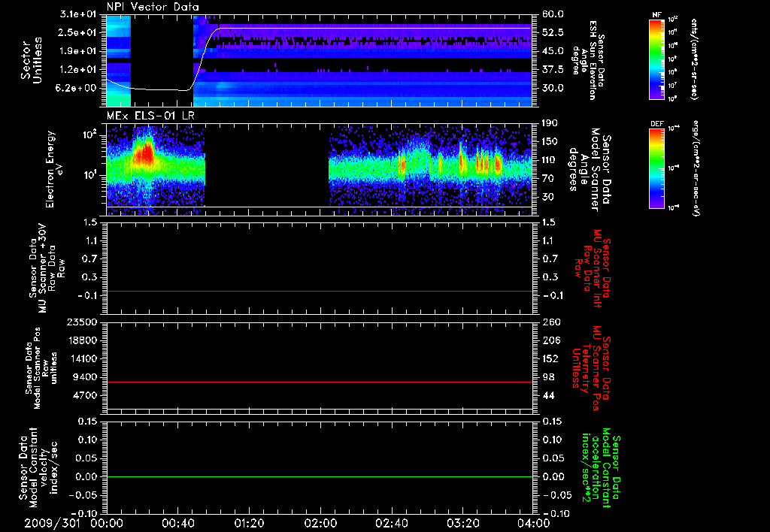Click the "260" telemetry axis tick
Viewport: 770px width, 532px height.
tap(550, 322)
